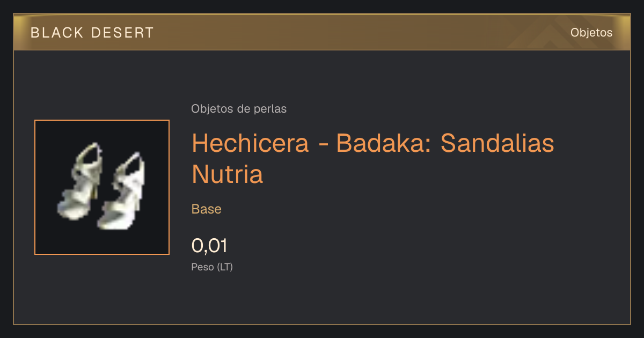This screenshot has height=338, width=644.
Task: Click the Sandalias word in item title
Action: tap(498, 143)
